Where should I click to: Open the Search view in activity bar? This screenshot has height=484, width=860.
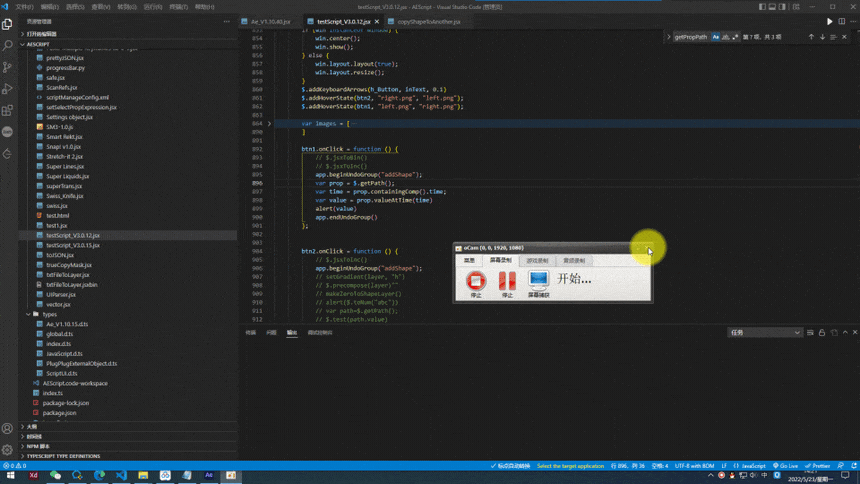8,45
